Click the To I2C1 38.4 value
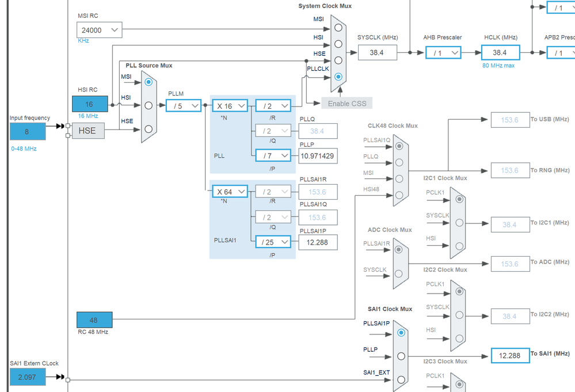The image size is (575, 392). 510,224
